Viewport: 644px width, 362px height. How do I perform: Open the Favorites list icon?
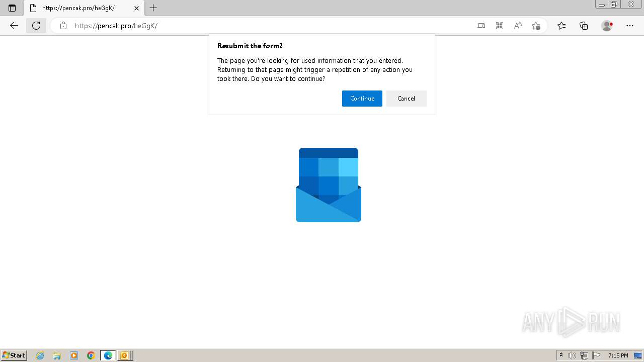pyautogui.click(x=561, y=26)
